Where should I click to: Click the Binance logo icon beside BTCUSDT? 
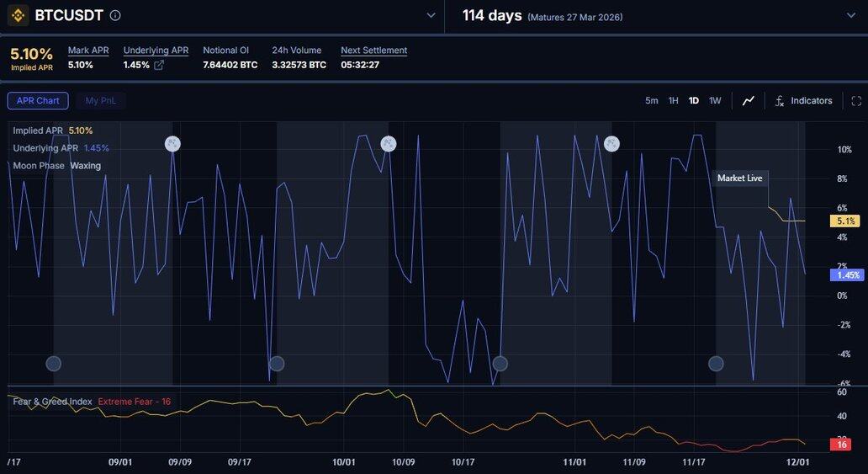click(18, 15)
